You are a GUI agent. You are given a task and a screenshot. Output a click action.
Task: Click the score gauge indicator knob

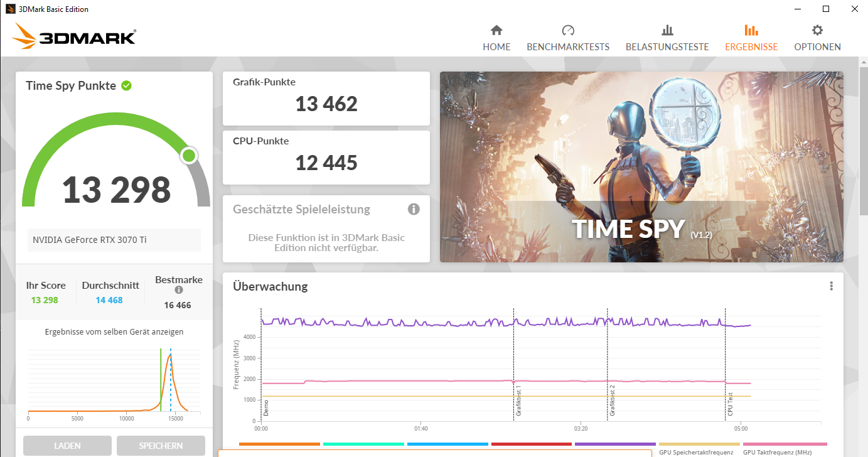188,156
